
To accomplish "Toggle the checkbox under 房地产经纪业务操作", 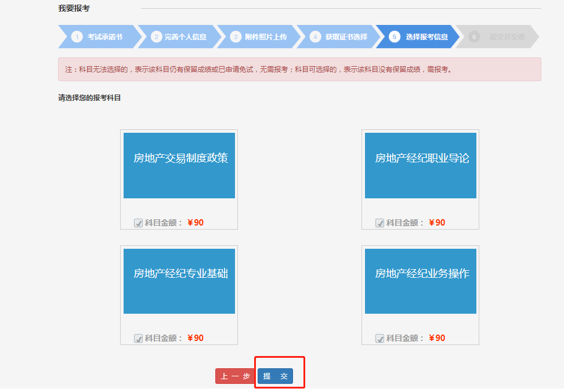I will click(x=380, y=338).
